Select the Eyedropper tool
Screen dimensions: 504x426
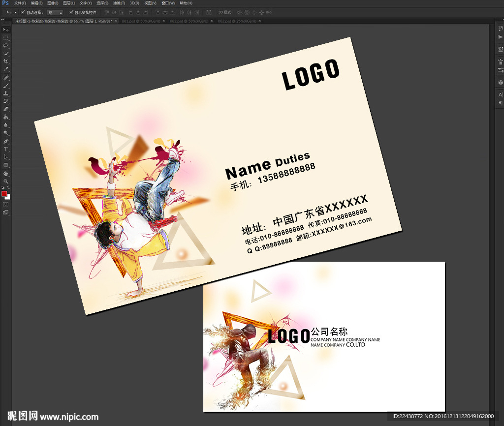(6, 69)
